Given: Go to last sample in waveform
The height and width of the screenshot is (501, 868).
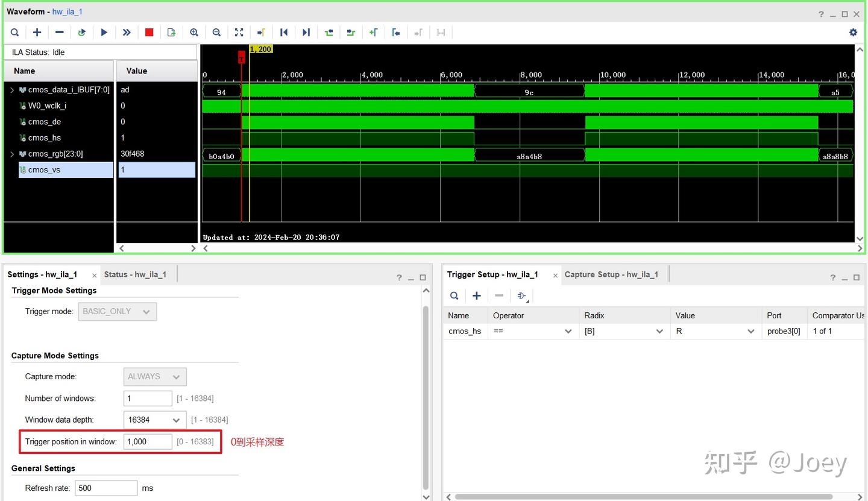Looking at the screenshot, I should click(306, 32).
